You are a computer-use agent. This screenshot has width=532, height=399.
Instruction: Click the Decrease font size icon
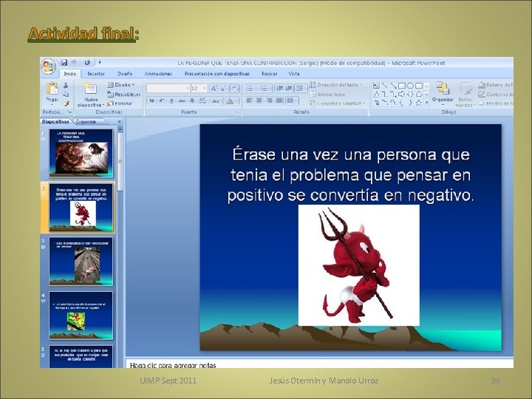point(223,89)
